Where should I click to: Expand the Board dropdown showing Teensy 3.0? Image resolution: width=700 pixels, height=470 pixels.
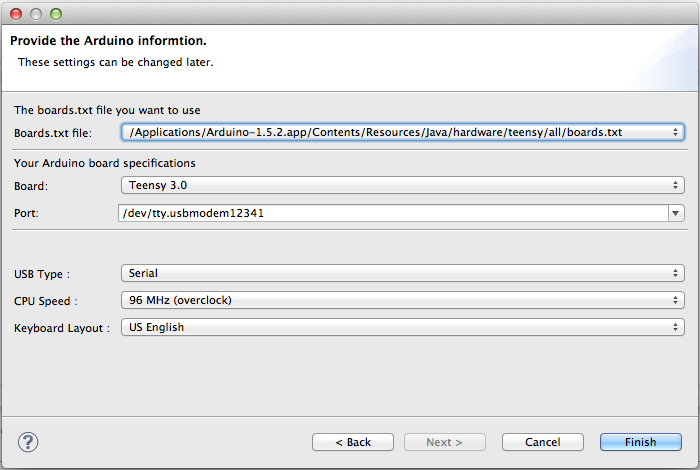(401, 185)
